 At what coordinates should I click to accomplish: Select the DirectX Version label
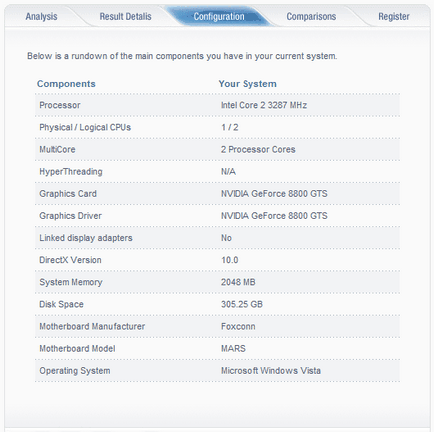pyautogui.click(x=70, y=260)
